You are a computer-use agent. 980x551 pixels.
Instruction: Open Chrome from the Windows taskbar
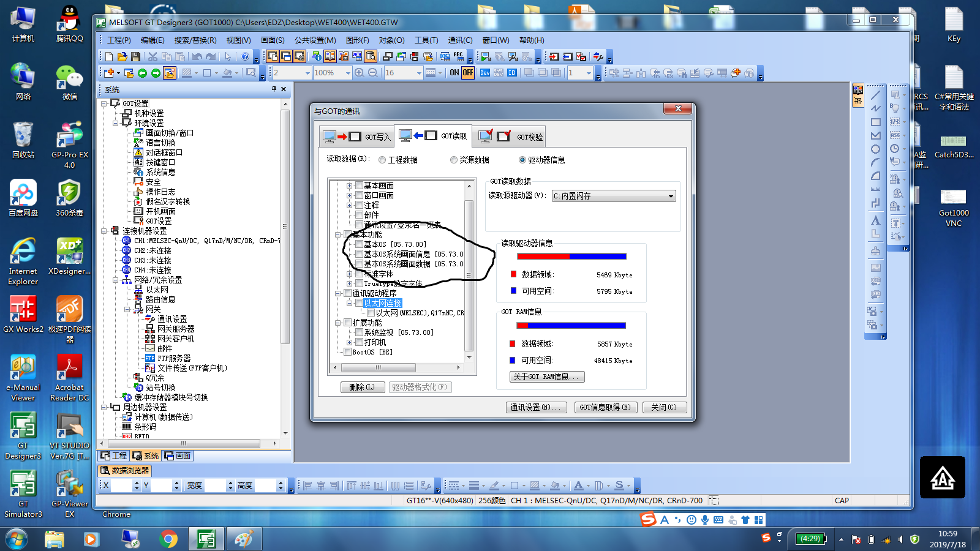point(168,539)
